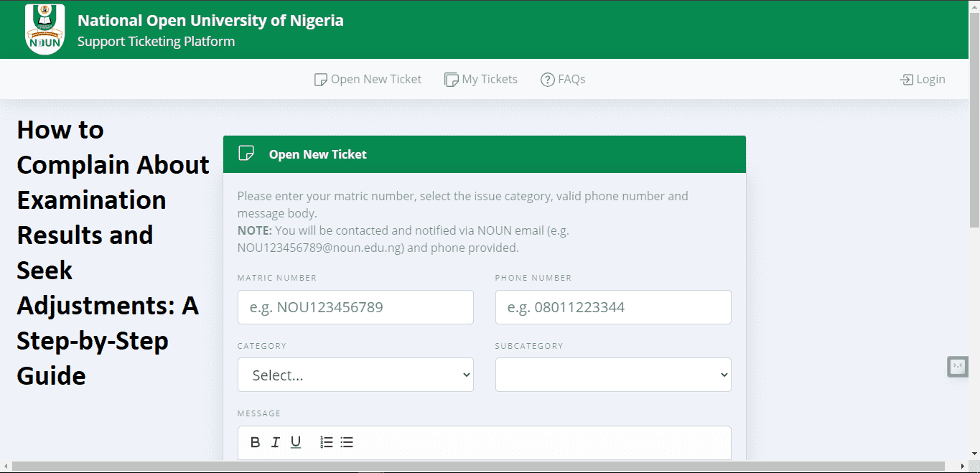Image resolution: width=980 pixels, height=473 pixels.
Task: Open the FAQs page
Action: (x=563, y=80)
